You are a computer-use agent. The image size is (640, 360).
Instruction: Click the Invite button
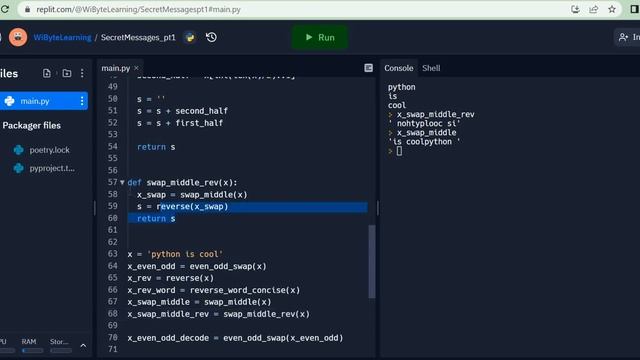628,38
